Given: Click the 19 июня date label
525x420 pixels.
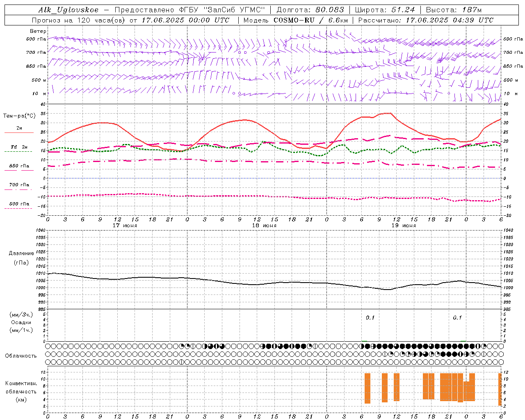Looking at the screenshot, I should (x=404, y=226).
